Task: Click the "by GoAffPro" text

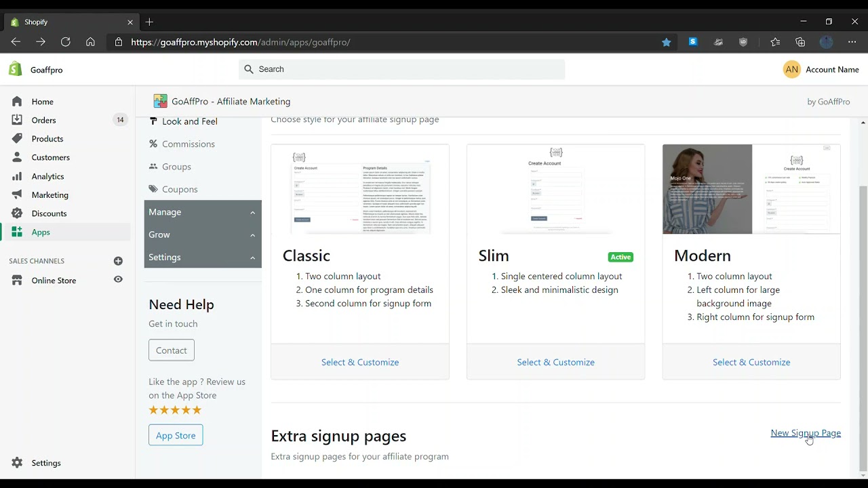Action: 829,102
